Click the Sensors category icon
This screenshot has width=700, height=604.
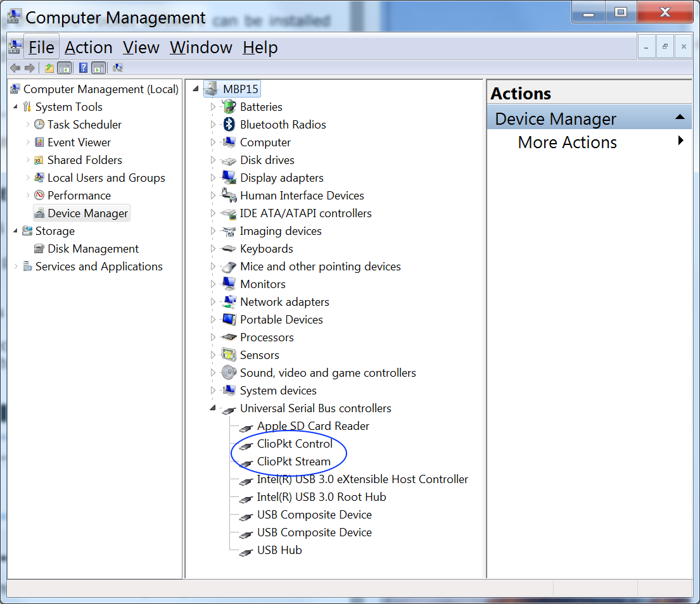click(229, 355)
